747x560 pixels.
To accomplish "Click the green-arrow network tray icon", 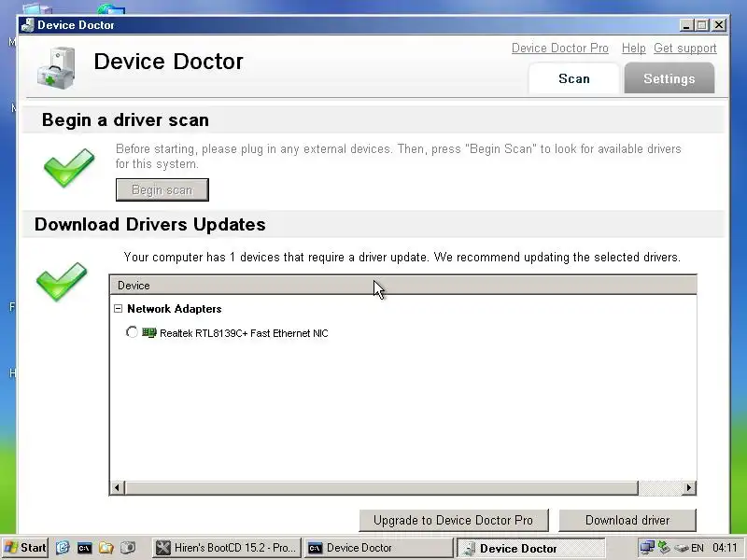I will click(664, 548).
